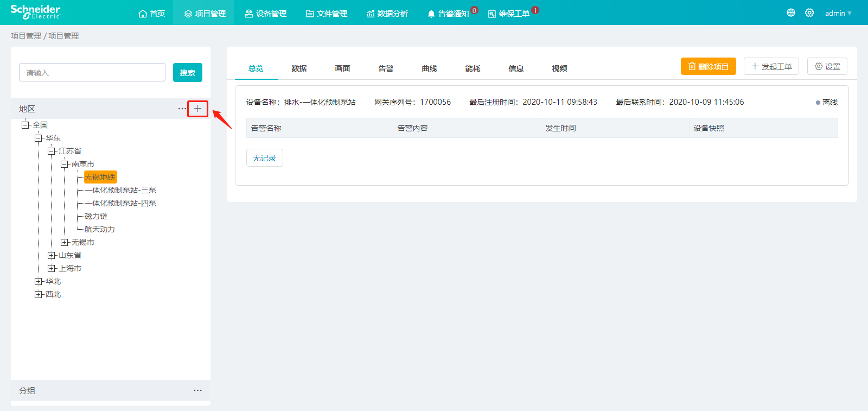Select 磁力链 tree item

96,216
